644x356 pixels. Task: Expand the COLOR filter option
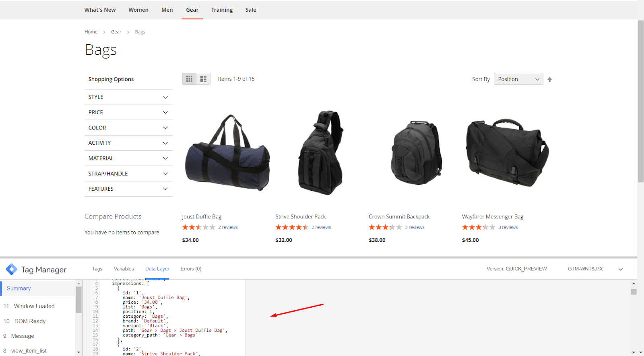tap(128, 128)
